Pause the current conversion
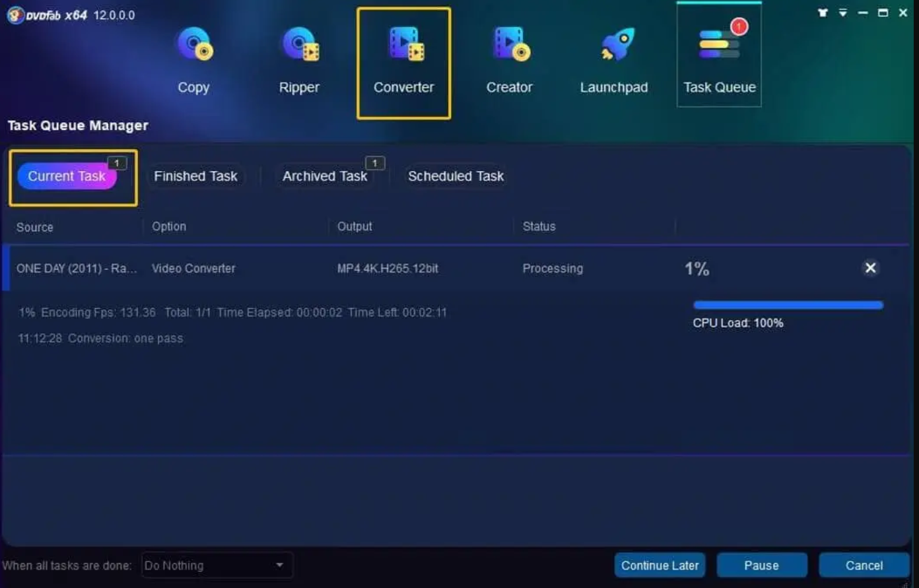This screenshot has height=588, width=919. pyautogui.click(x=761, y=566)
